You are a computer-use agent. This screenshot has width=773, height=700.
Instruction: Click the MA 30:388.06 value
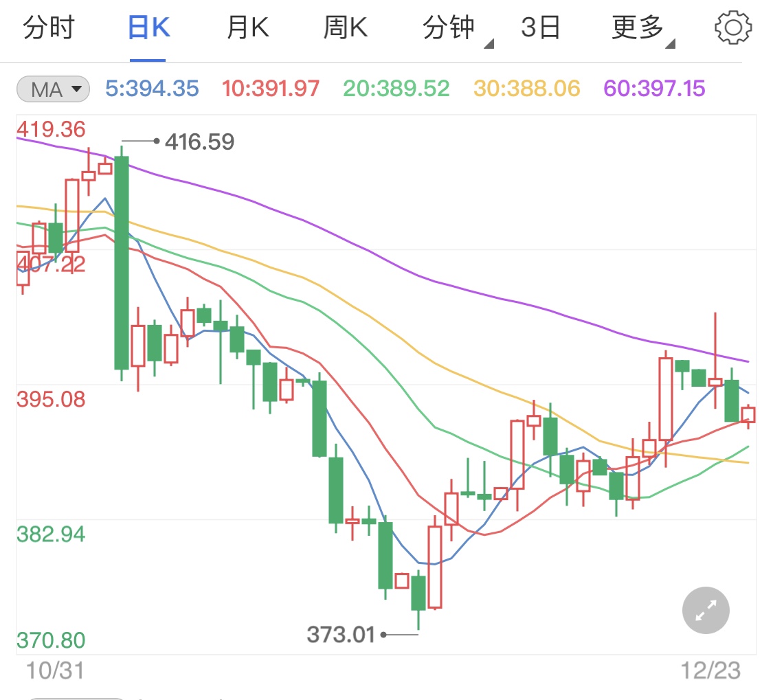(x=527, y=89)
